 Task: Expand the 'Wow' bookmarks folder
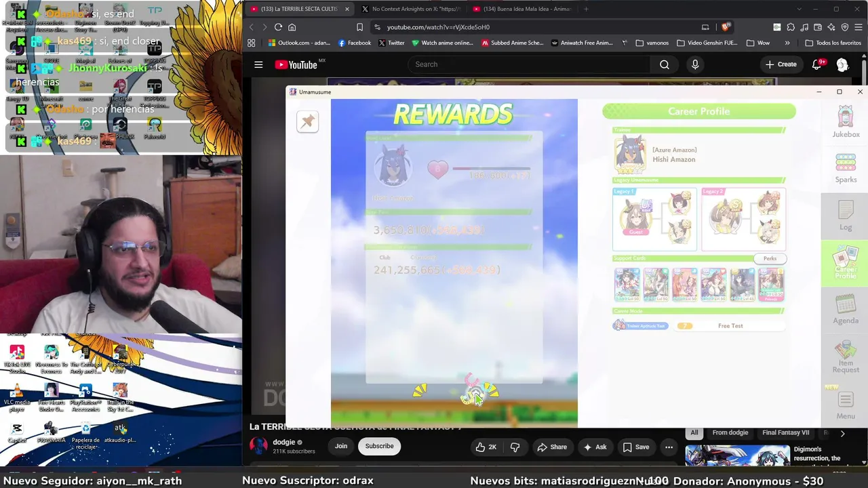pos(758,43)
